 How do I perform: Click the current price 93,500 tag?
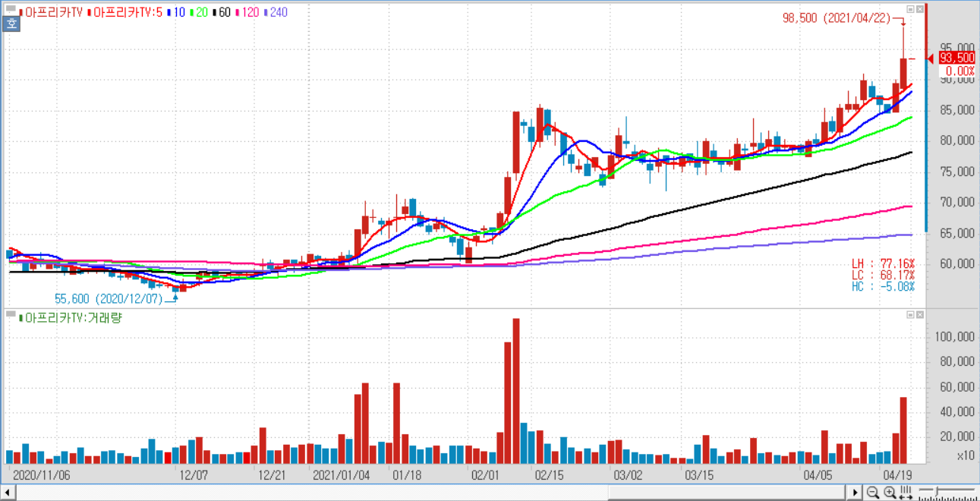coord(956,58)
